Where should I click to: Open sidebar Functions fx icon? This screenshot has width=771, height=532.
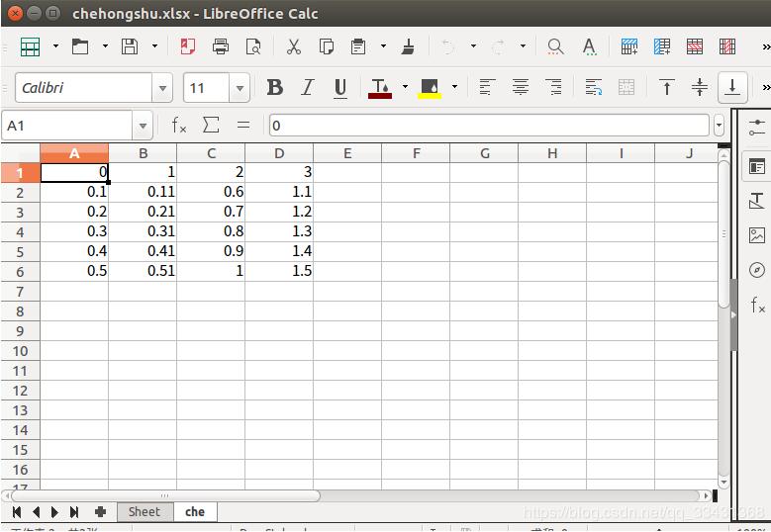click(758, 305)
